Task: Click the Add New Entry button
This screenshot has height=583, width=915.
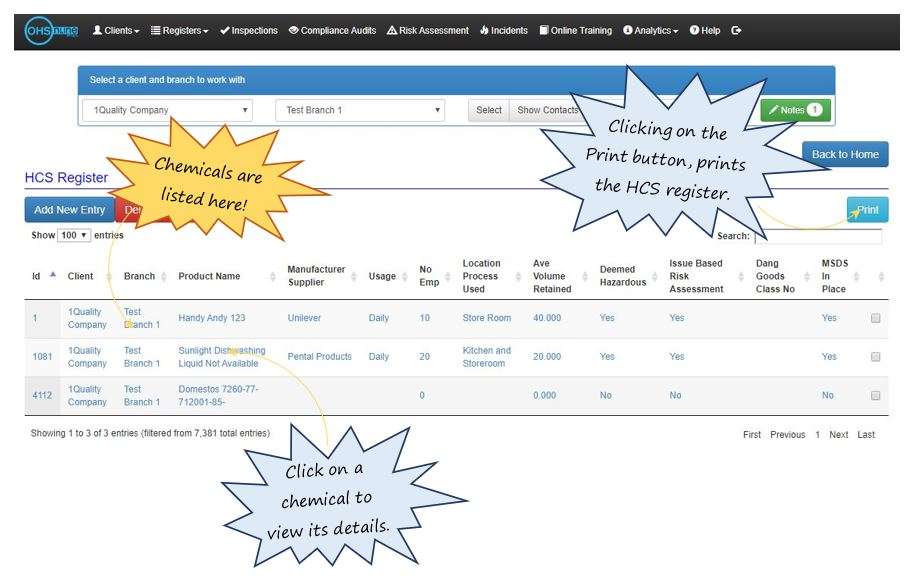Action: [70, 209]
